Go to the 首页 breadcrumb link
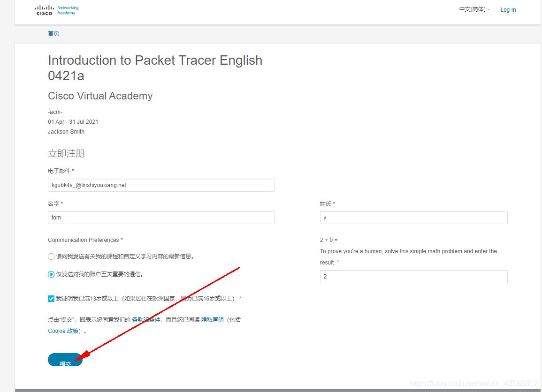The image size is (542, 392). (53, 33)
